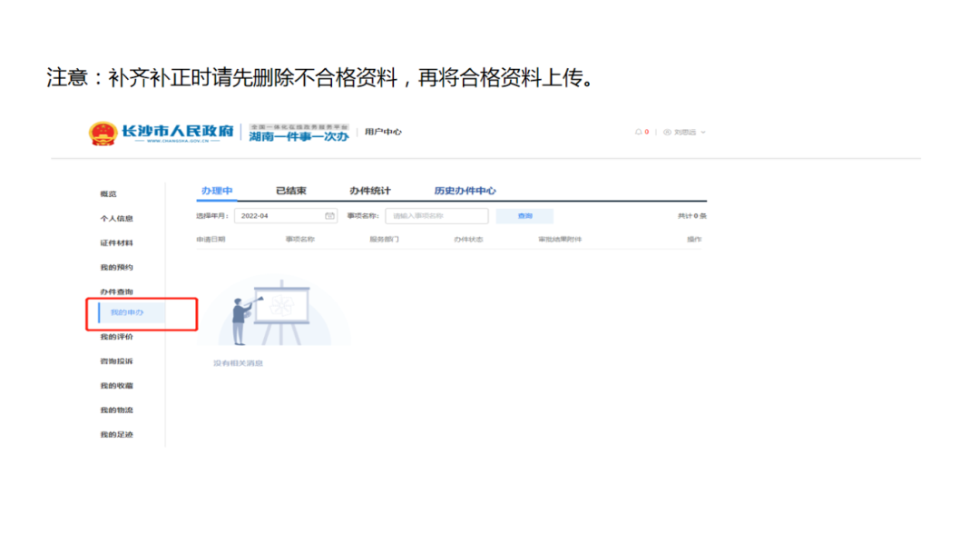Viewport: 980px width, 554px height.
Task: Open 我的物流 in sidebar
Action: pos(116,411)
